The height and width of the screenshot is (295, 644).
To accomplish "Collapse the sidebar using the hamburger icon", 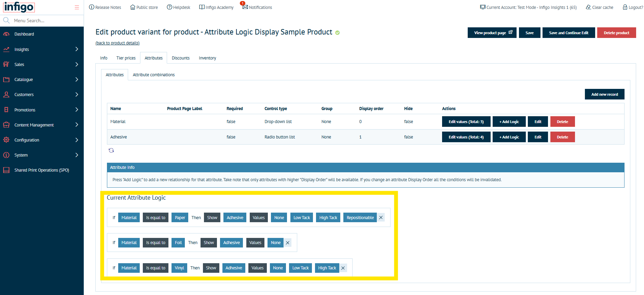I will pos(77,7).
